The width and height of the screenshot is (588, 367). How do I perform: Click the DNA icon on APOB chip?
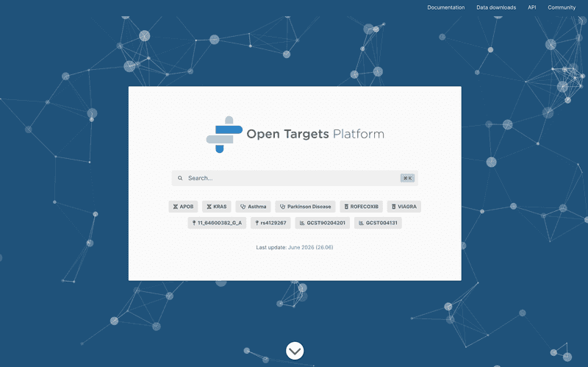[175, 207]
